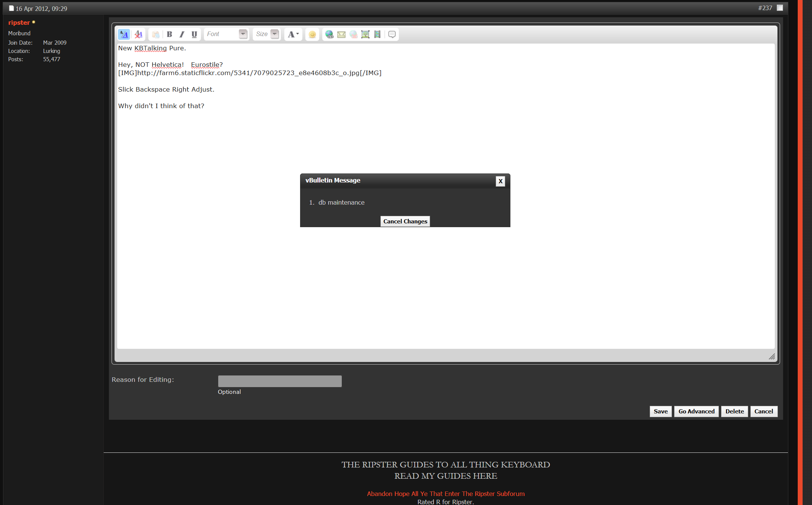The width and height of the screenshot is (812, 505).
Task: Use the Remove Formatting icon
Action: pos(138,34)
